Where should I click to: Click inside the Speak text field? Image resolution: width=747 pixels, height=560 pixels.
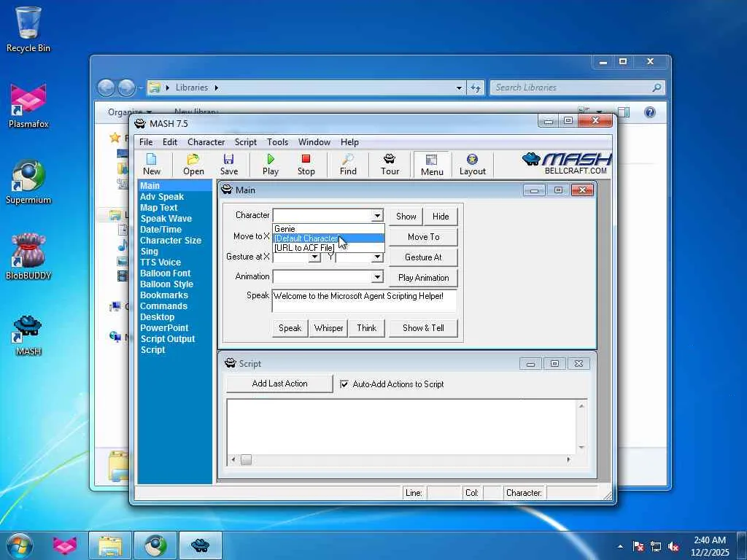click(x=365, y=300)
